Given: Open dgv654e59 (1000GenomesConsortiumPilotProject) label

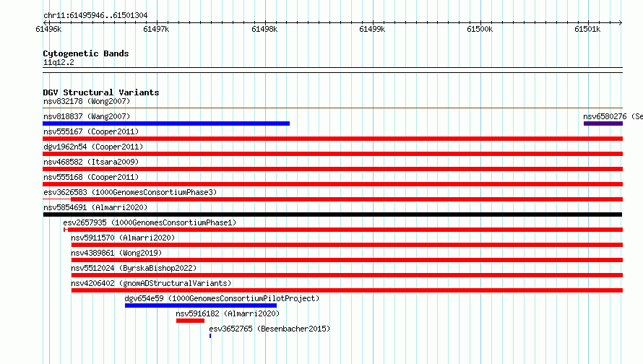Looking at the screenshot, I should tap(222, 298).
